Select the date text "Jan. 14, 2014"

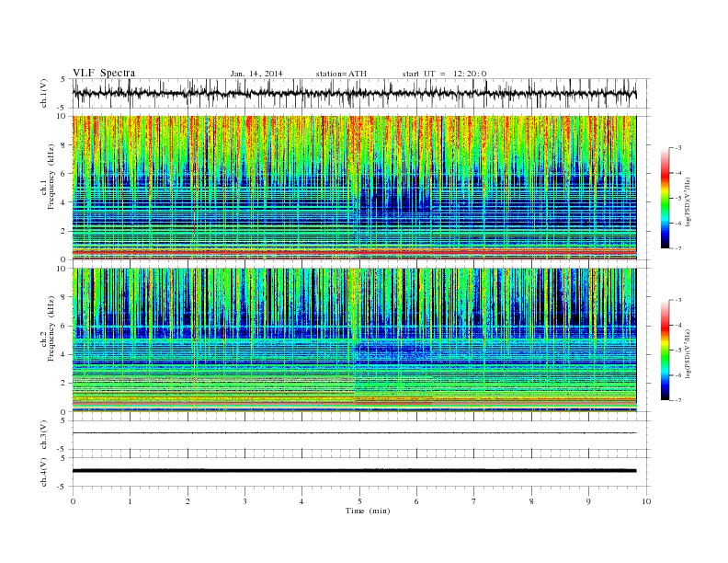pyautogui.click(x=256, y=74)
